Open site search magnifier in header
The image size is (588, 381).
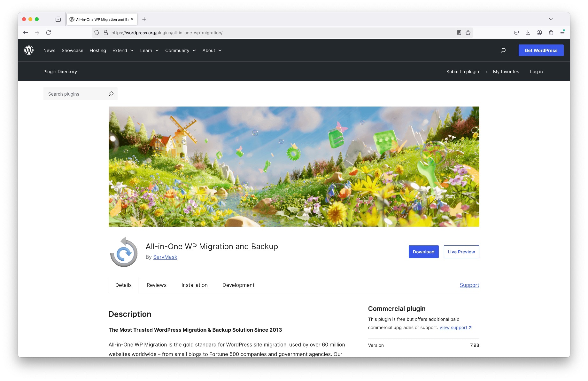(503, 50)
